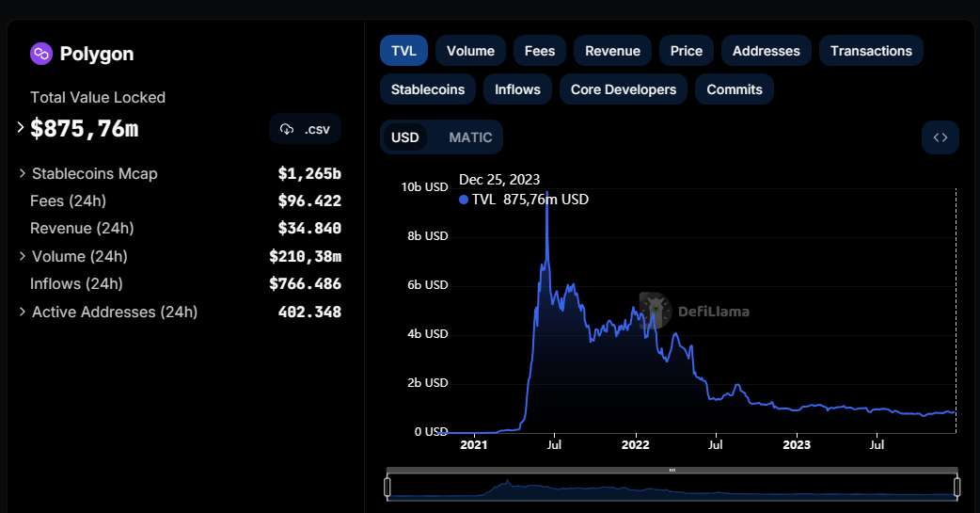Click the 6b USD y-axis label
The image size is (980, 513).
428,284
